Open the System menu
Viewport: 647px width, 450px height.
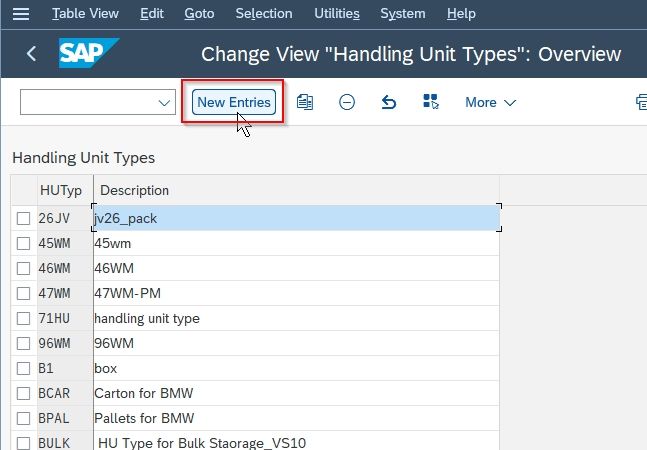[403, 14]
